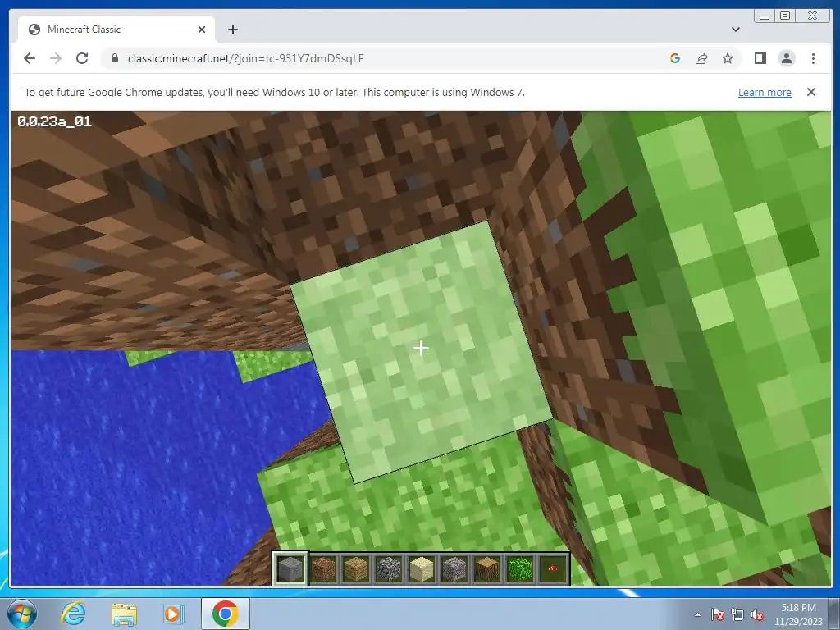Switch to Minecraft Classic tab
Image resolution: width=840 pixels, height=630 pixels.
tap(116, 30)
